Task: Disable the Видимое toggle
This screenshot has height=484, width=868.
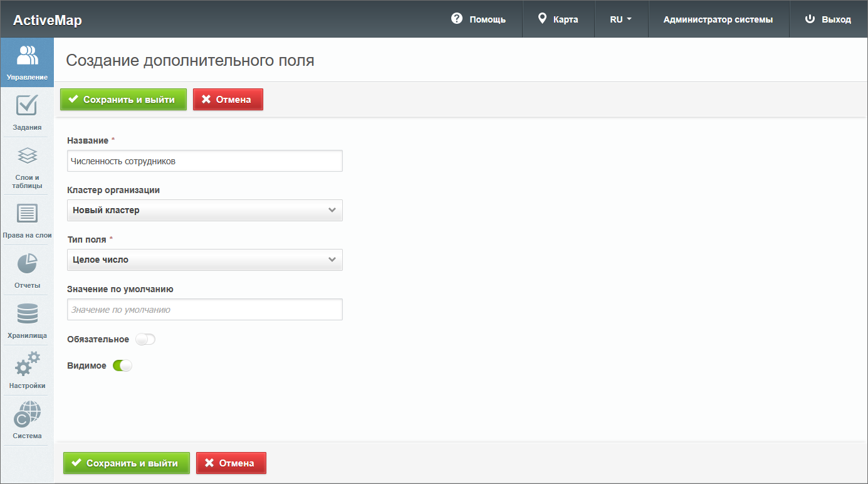Action: 122,366
